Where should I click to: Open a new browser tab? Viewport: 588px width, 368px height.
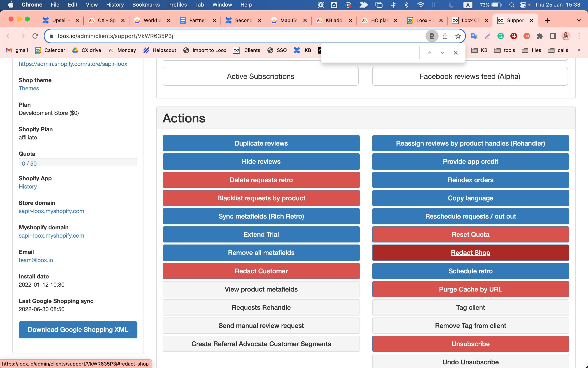547,20
